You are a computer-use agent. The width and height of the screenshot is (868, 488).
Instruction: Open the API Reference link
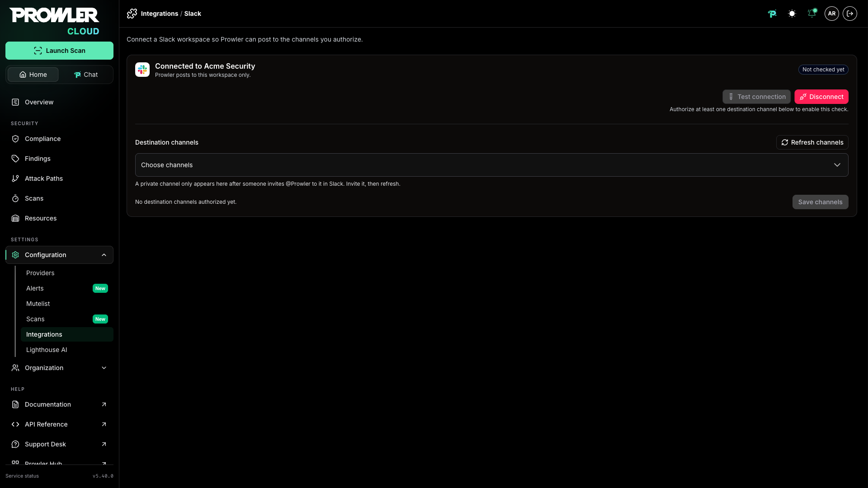[x=59, y=424]
